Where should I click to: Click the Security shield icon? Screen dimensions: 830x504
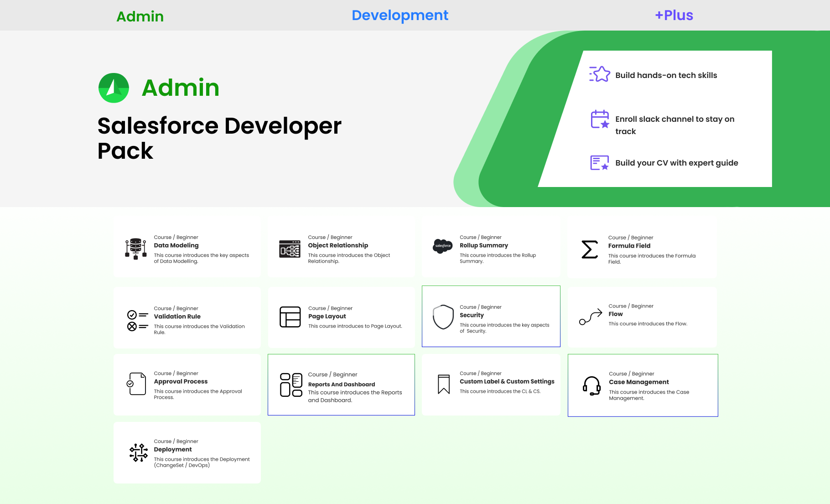[443, 317]
